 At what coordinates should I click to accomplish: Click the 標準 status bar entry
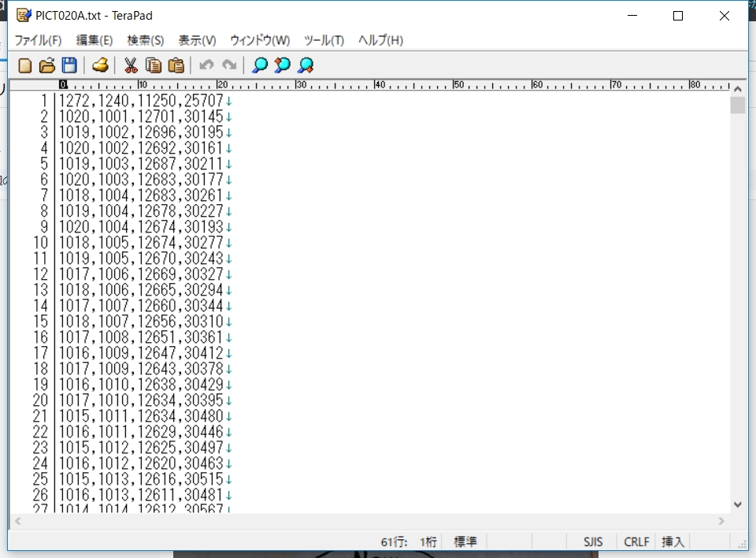coord(465,542)
